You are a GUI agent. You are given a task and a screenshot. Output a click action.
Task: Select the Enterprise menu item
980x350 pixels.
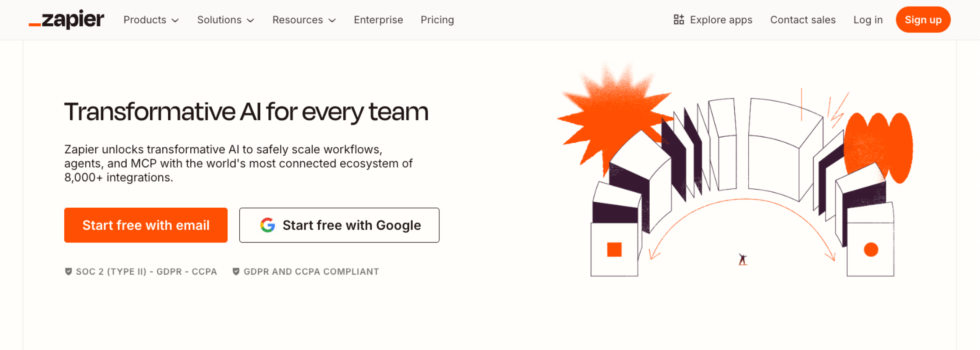pos(378,20)
